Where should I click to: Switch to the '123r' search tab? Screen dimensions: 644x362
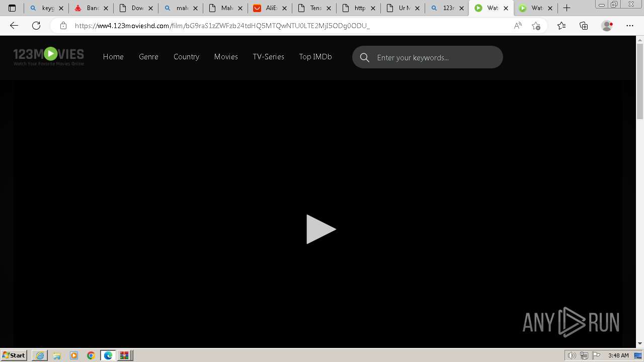point(444,8)
